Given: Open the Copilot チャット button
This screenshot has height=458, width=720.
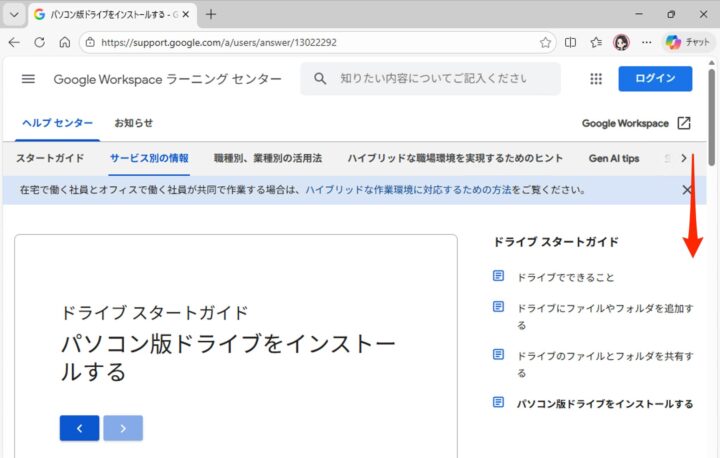Looking at the screenshot, I should pos(687,43).
